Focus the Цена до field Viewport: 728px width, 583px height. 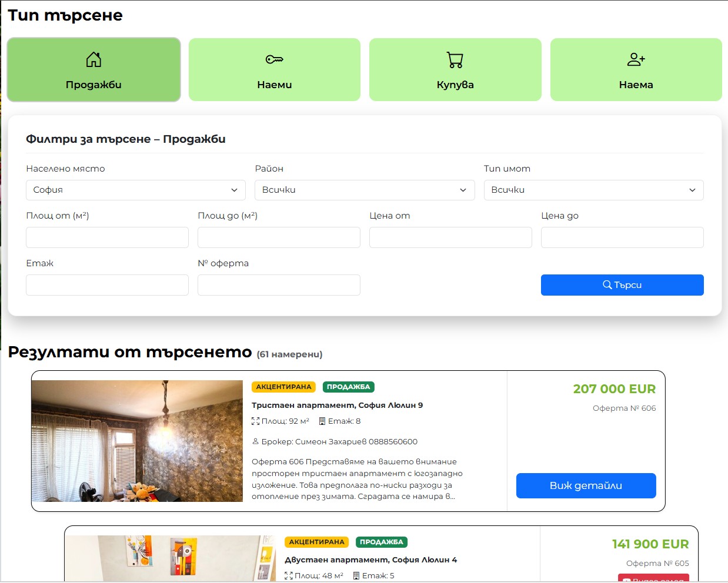click(622, 237)
